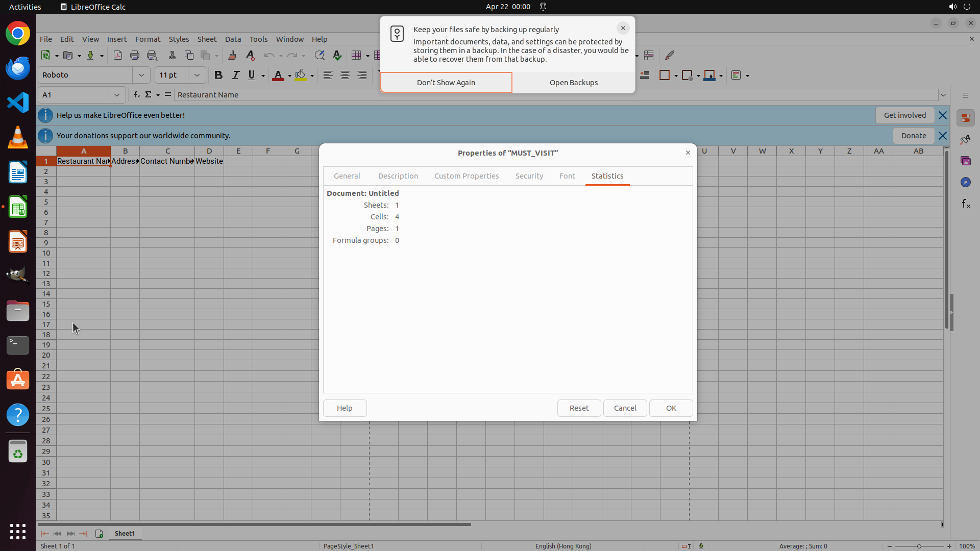Open the sidebar Navigator compass icon
This screenshot has height=551, width=980.
(966, 183)
